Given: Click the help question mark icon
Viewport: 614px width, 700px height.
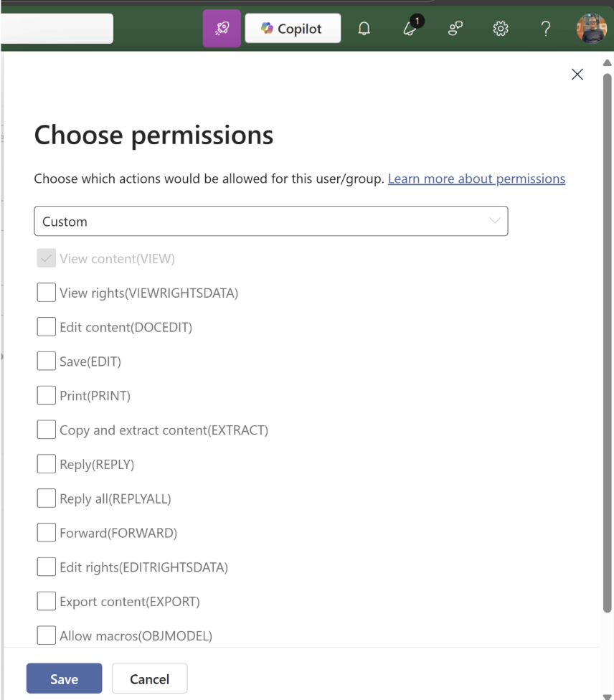Looking at the screenshot, I should [x=546, y=29].
